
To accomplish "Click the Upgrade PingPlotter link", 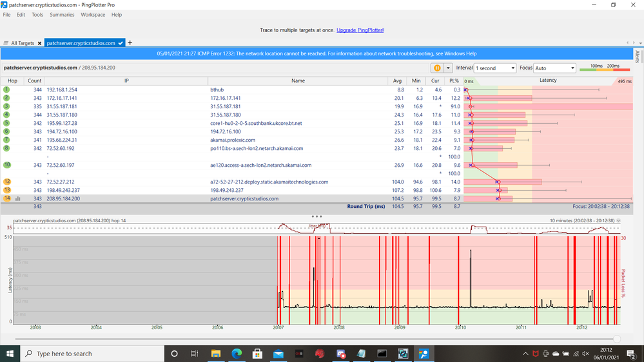I will click(x=360, y=30).
